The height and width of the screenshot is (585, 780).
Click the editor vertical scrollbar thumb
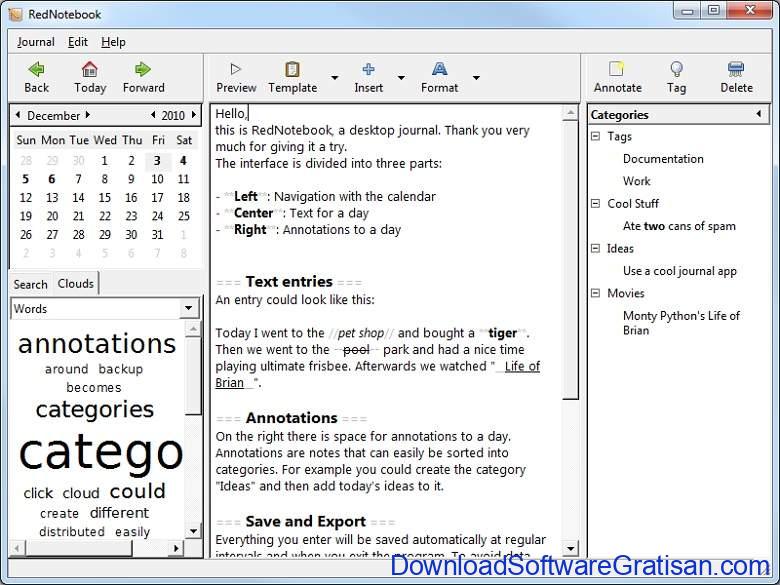[x=571, y=260]
